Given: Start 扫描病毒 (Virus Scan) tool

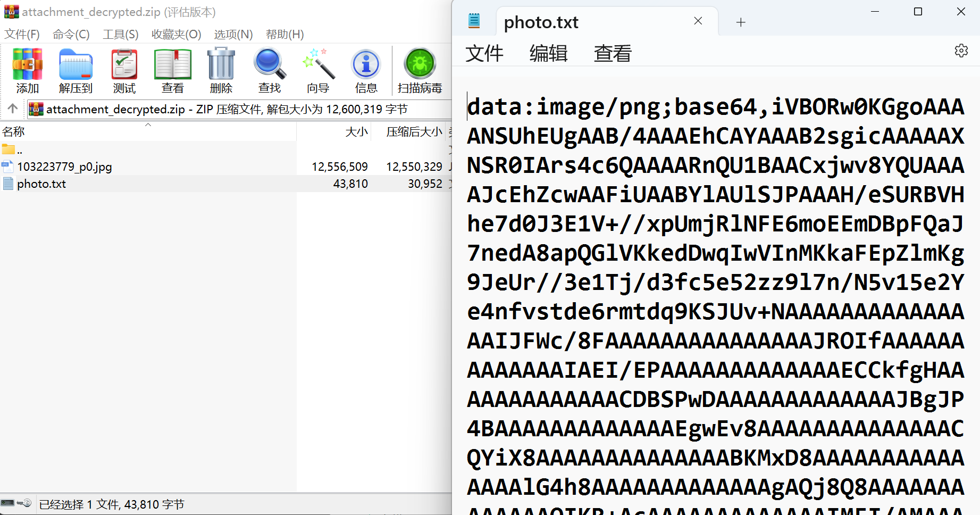Looking at the screenshot, I should coord(420,70).
